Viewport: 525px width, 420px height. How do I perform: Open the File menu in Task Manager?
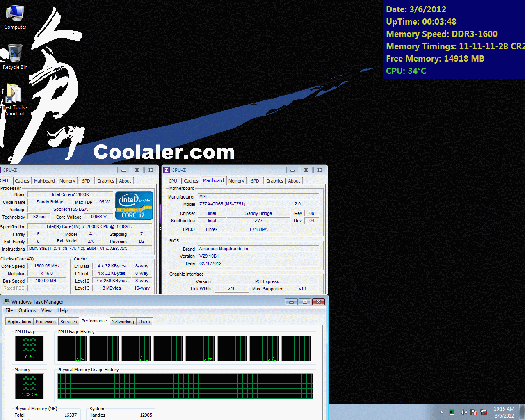9,310
